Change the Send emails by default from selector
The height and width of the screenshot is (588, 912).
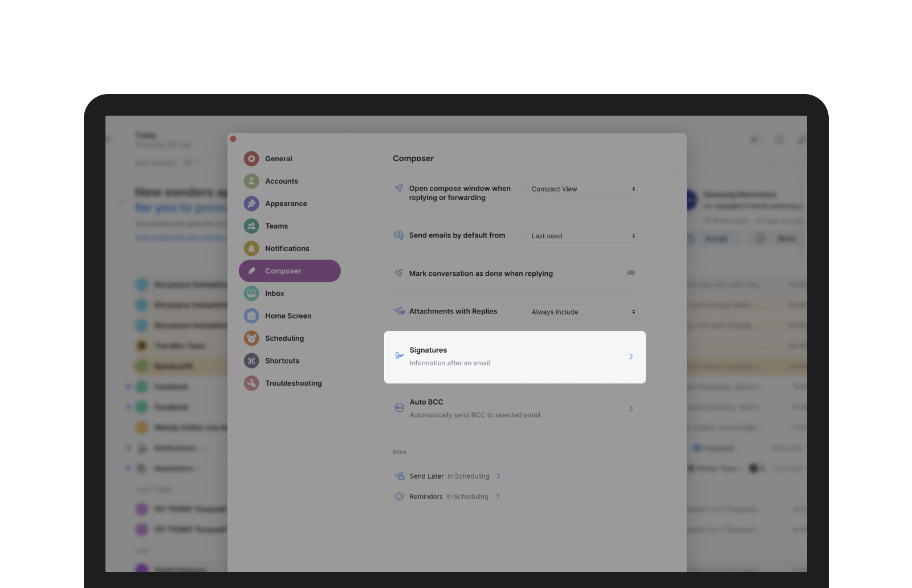point(582,235)
